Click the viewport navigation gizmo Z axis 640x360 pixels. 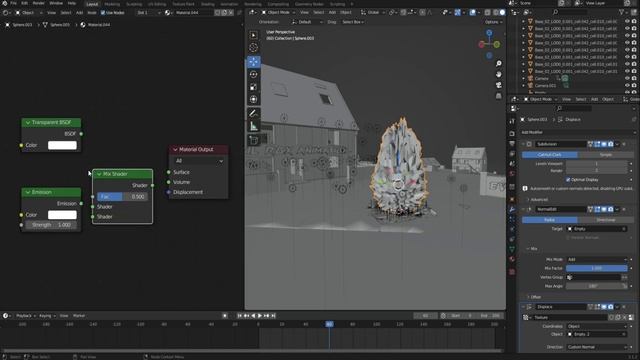coord(489,33)
